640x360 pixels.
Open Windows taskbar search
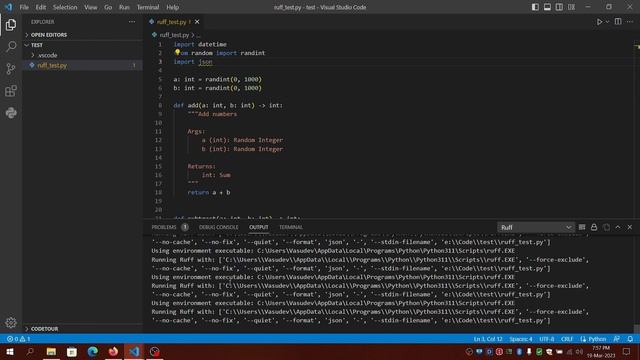coord(30,351)
